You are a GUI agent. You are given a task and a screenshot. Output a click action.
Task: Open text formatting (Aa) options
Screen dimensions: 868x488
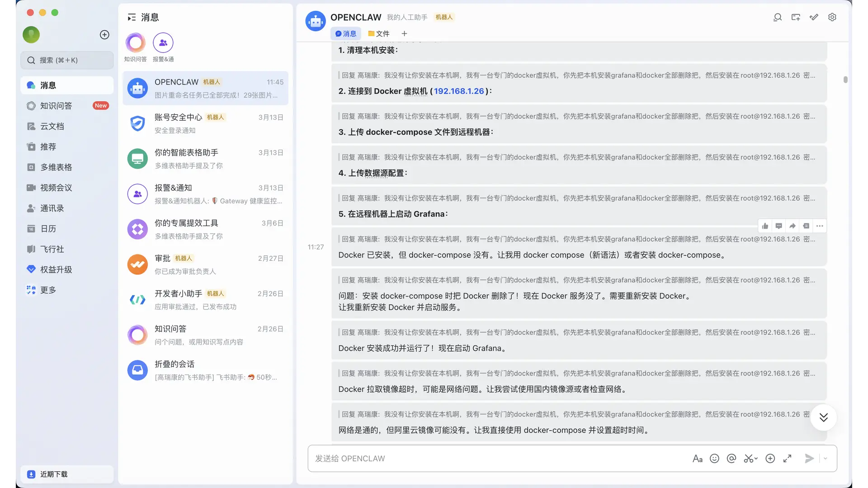(697, 458)
